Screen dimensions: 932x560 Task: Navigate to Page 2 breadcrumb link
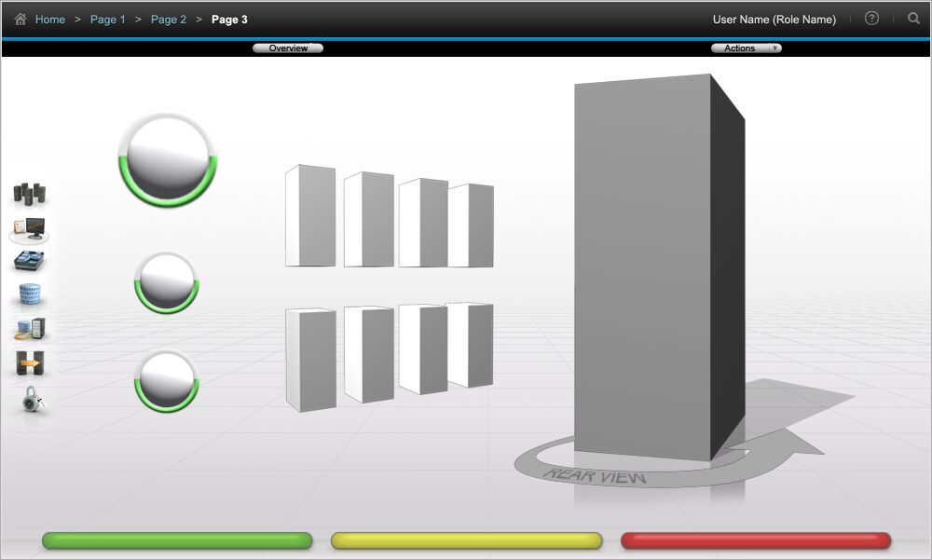pyautogui.click(x=169, y=20)
